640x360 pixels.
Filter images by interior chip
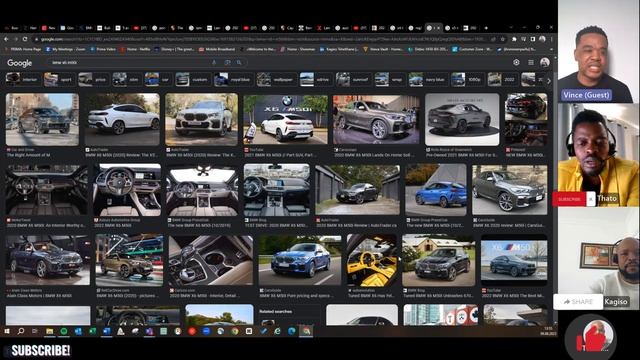tap(23, 79)
